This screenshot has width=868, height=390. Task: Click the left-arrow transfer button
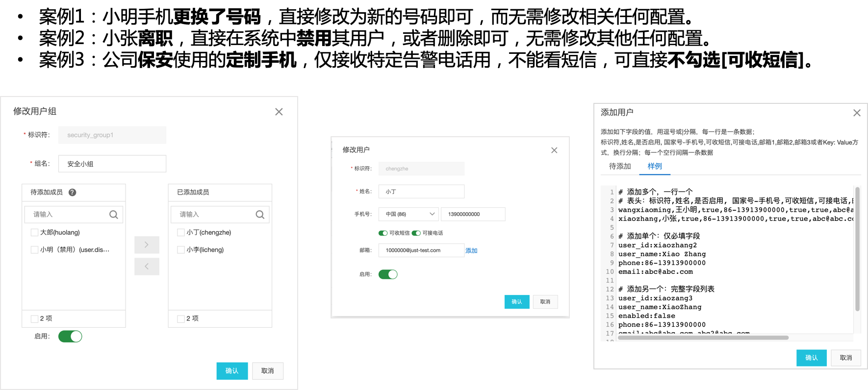(147, 267)
